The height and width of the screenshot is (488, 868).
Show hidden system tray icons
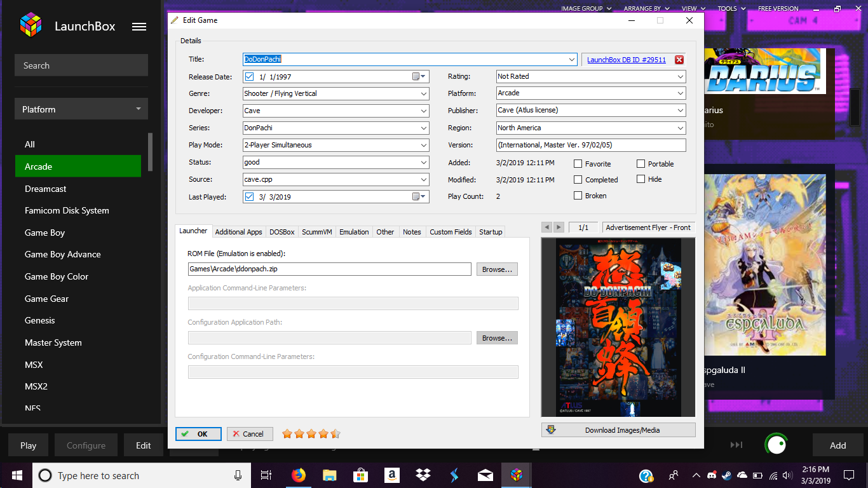coord(696,475)
